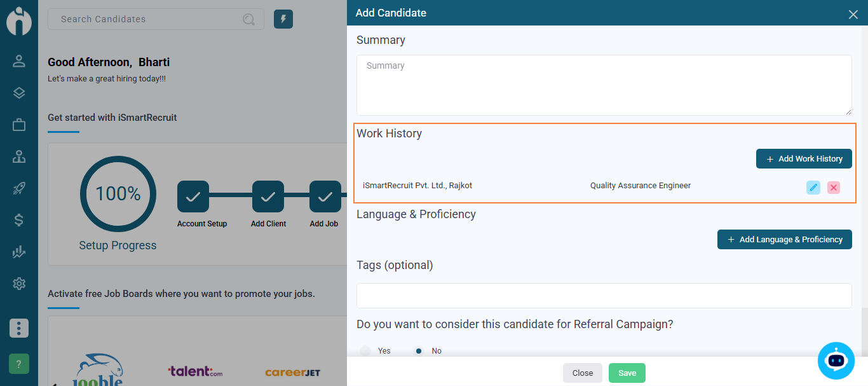Close the Add Candidate panel with X
Viewport: 868px width, 386px height.
click(x=853, y=14)
